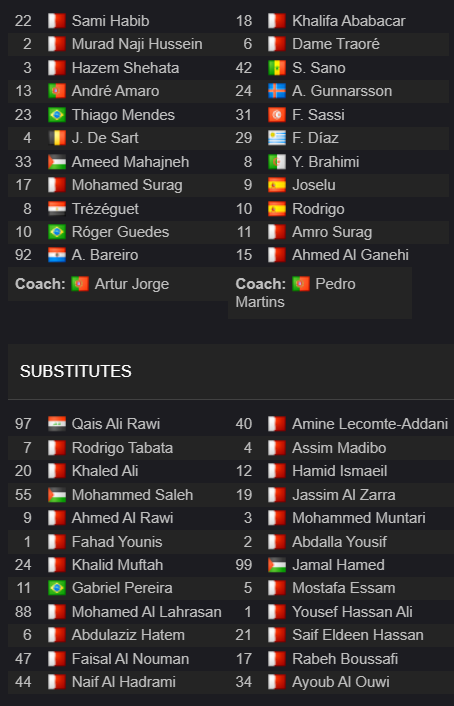Click the Iraq flag beside Qais Ali Rawi

tap(57, 424)
